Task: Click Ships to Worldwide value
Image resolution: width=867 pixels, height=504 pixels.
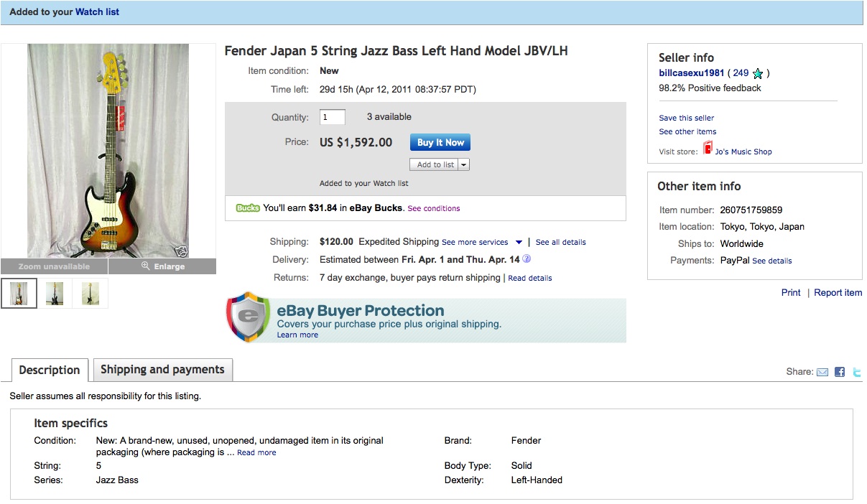Action: tap(742, 244)
